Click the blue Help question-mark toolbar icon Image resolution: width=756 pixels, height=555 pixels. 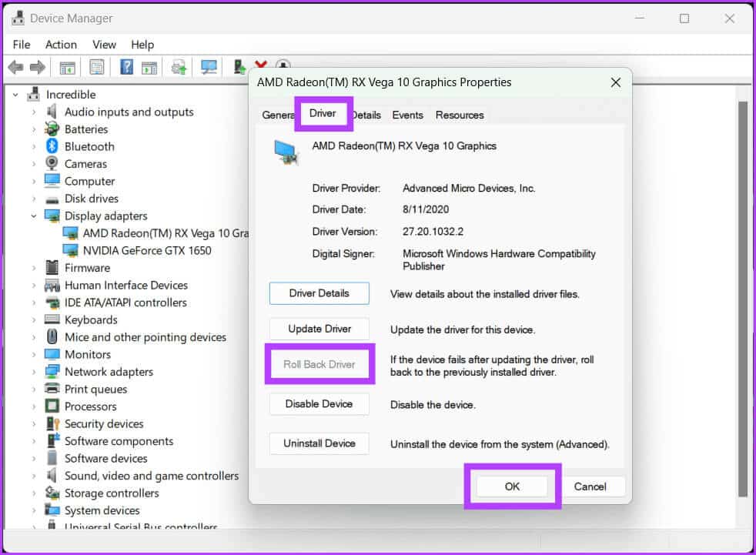126,68
